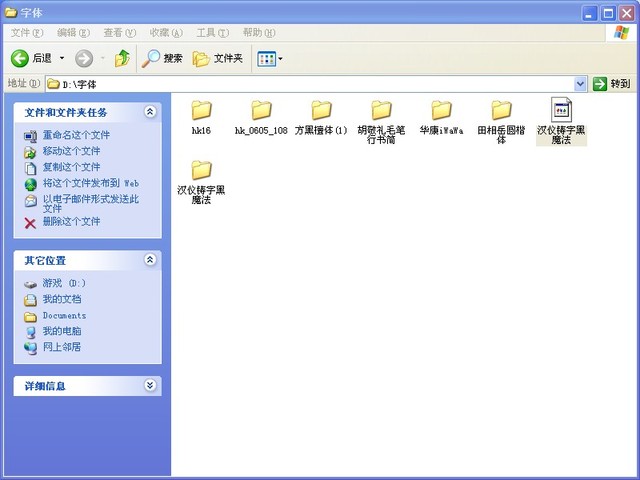640x480 pixels.
Task: Open the 工具(T) menu
Action: pyautogui.click(x=212, y=33)
